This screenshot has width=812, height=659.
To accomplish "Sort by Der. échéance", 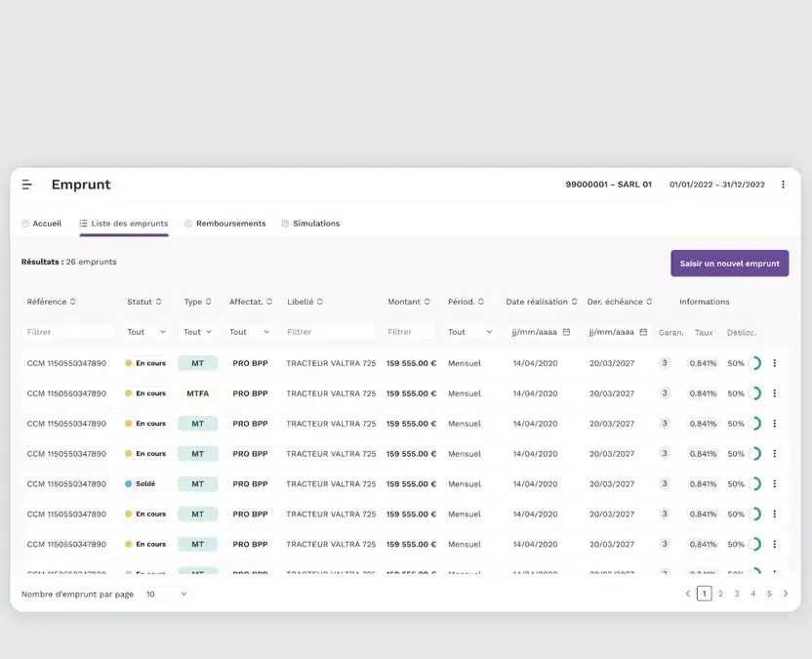I will (x=649, y=302).
